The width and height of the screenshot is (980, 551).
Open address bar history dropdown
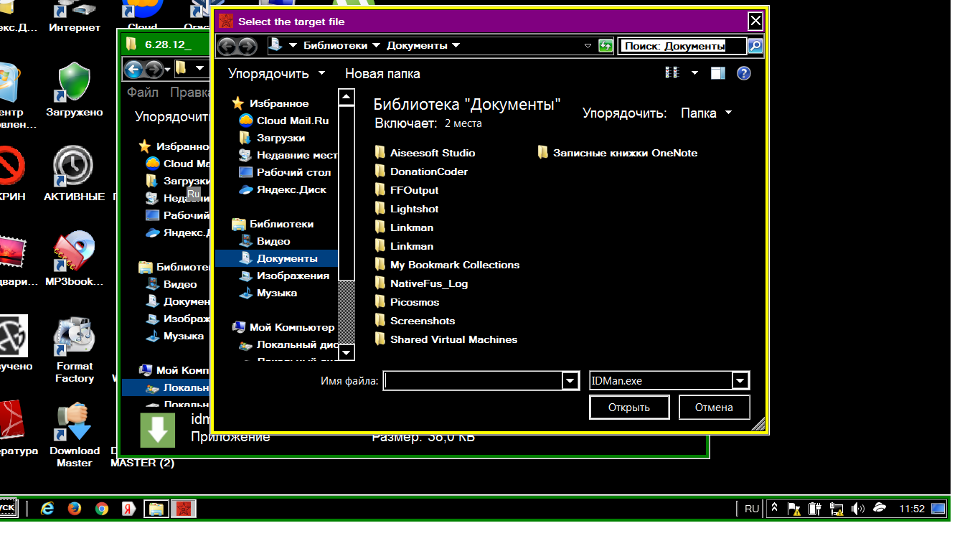point(588,46)
